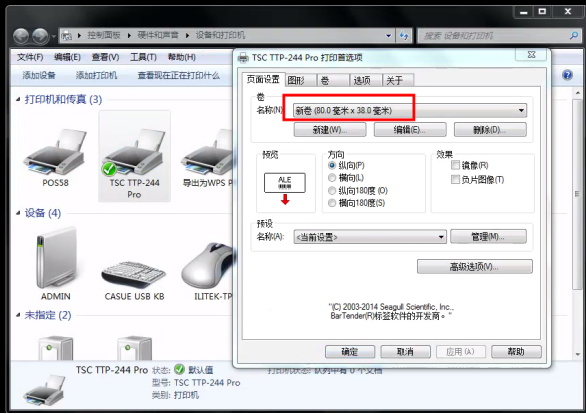The width and height of the screenshot is (586, 414).
Task: Open the 卷 名称 stock name dropdown
Action: click(x=410, y=111)
